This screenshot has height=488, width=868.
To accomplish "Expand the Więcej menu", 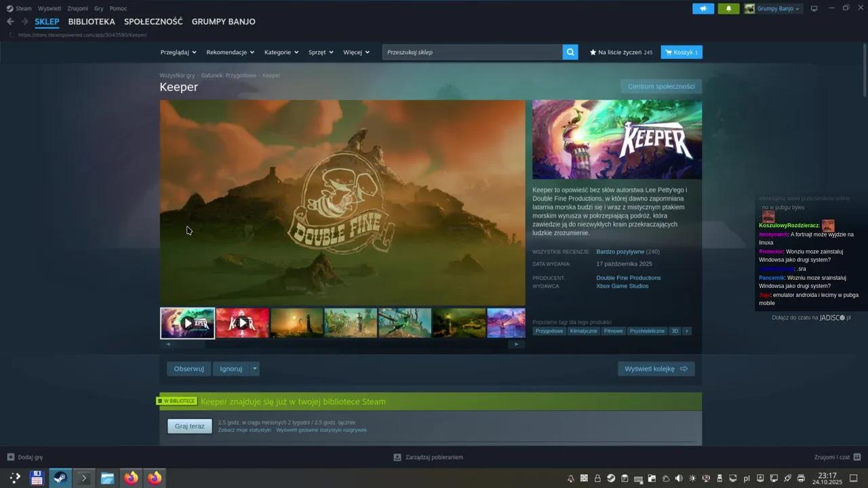I will (x=356, y=52).
